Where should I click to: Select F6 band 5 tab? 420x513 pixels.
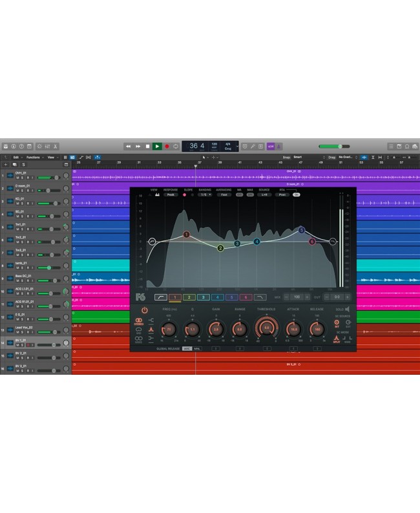coord(231,297)
